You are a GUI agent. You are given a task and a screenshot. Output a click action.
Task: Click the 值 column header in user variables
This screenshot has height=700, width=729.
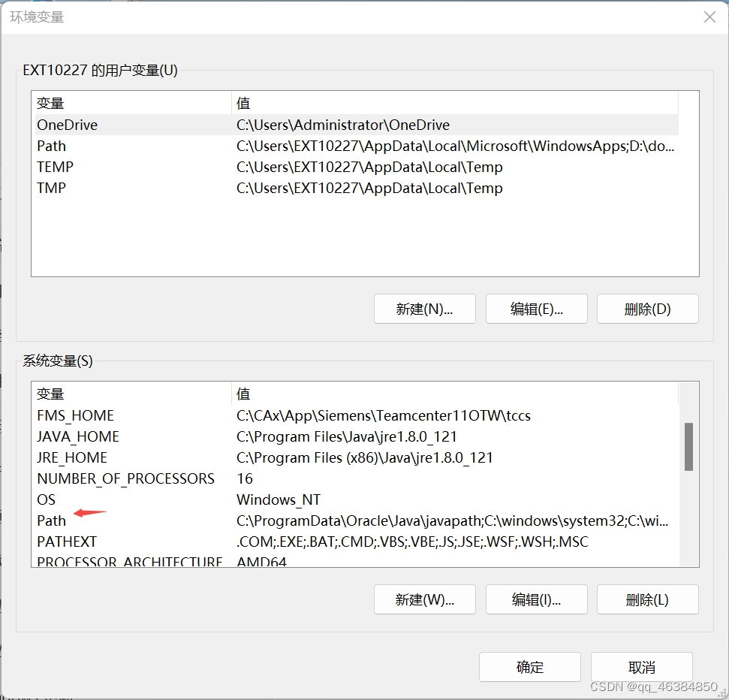point(455,103)
